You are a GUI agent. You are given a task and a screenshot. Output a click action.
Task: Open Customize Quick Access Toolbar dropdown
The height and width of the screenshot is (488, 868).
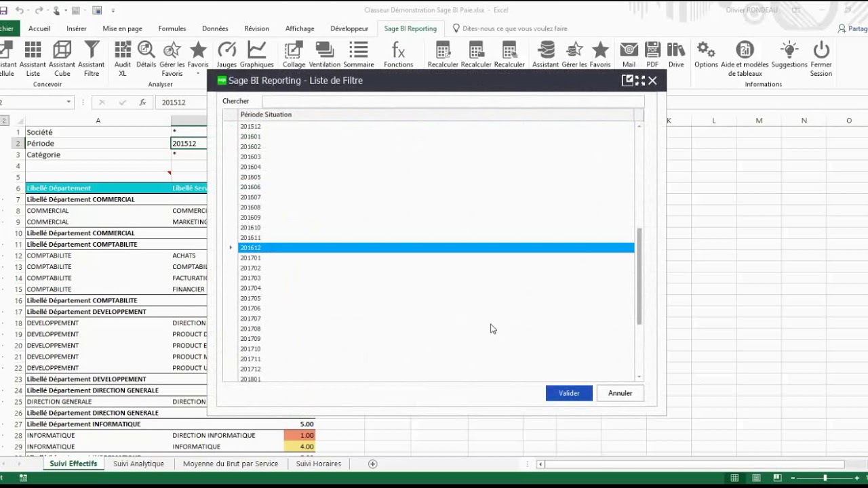click(113, 11)
